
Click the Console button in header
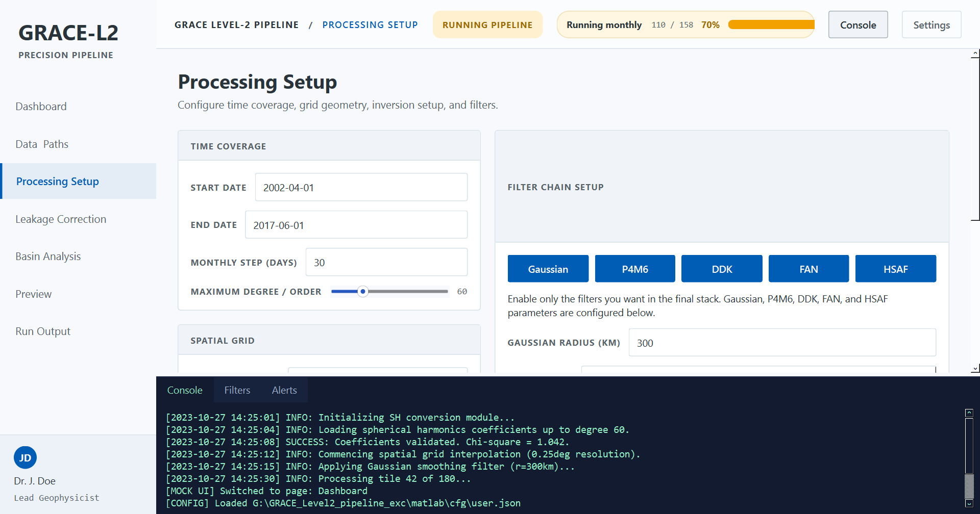(x=858, y=24)
